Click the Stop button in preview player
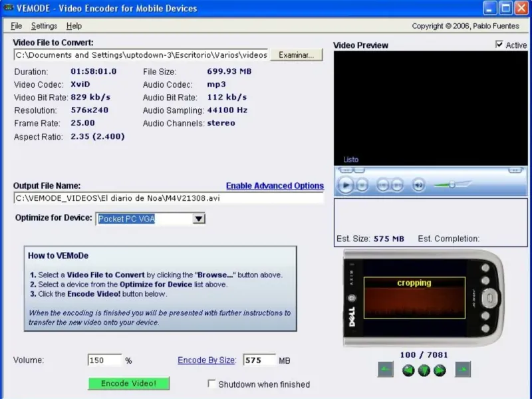 pos(362,185)
